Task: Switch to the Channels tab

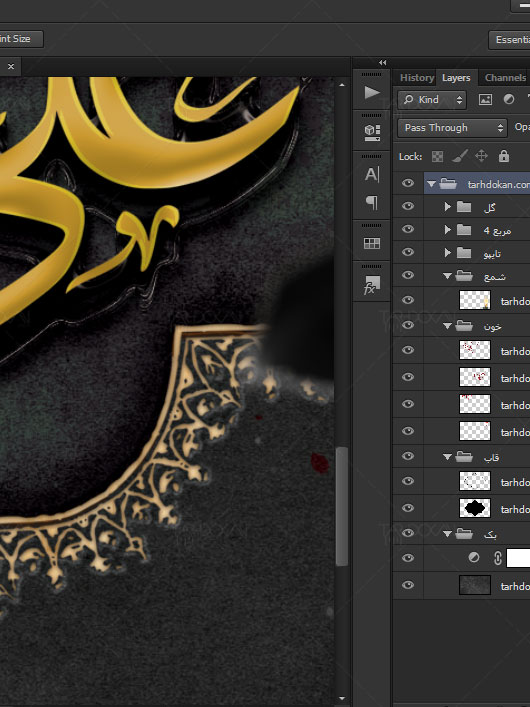Action: pyautogui.click(x=505, y=78)
